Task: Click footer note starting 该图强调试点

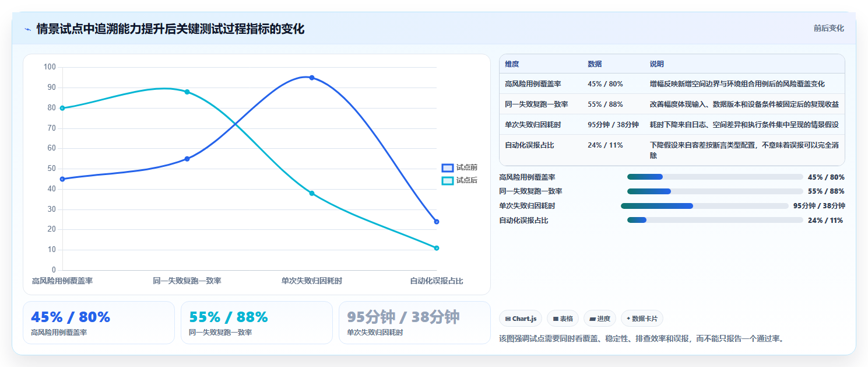Action: tap(642, 338)
